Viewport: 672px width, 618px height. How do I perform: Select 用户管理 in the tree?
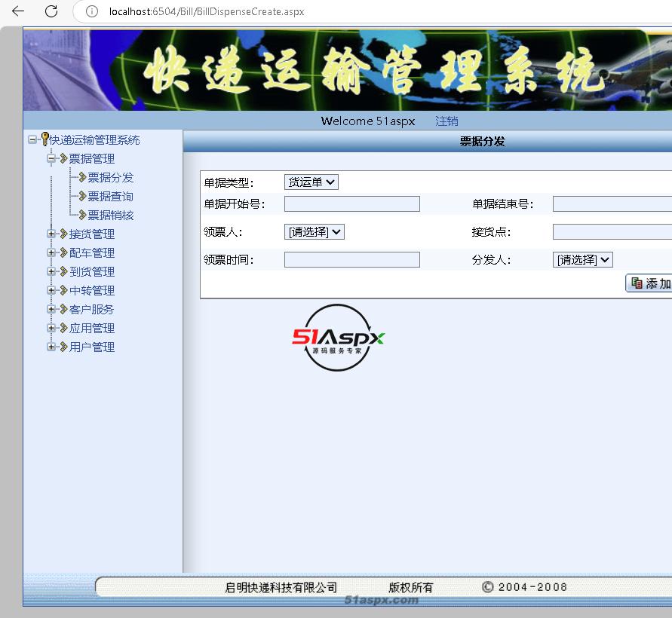(x=92, y=347)
